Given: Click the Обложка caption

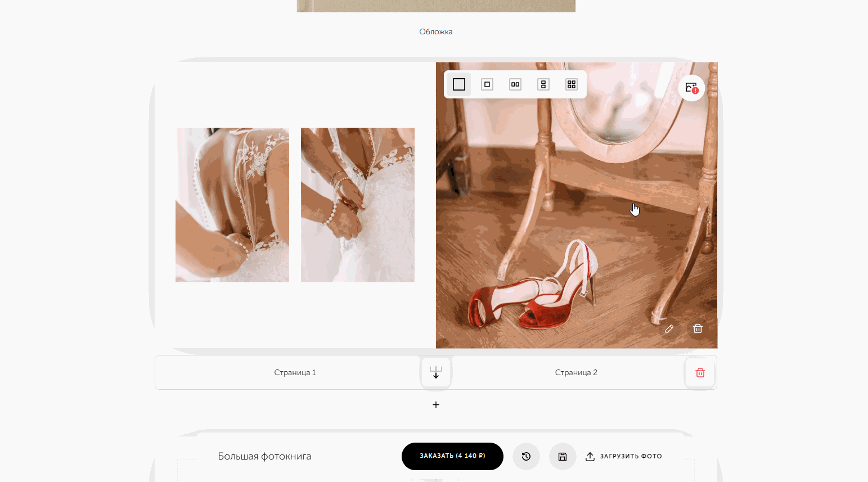Looking at the screenshot, I should [x=436, y=31].
